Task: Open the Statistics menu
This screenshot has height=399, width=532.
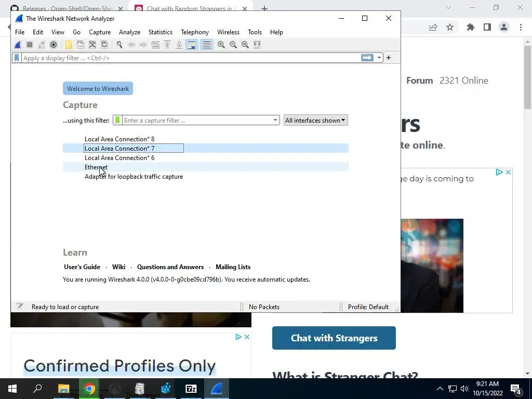Action: (x=160, y=32)
